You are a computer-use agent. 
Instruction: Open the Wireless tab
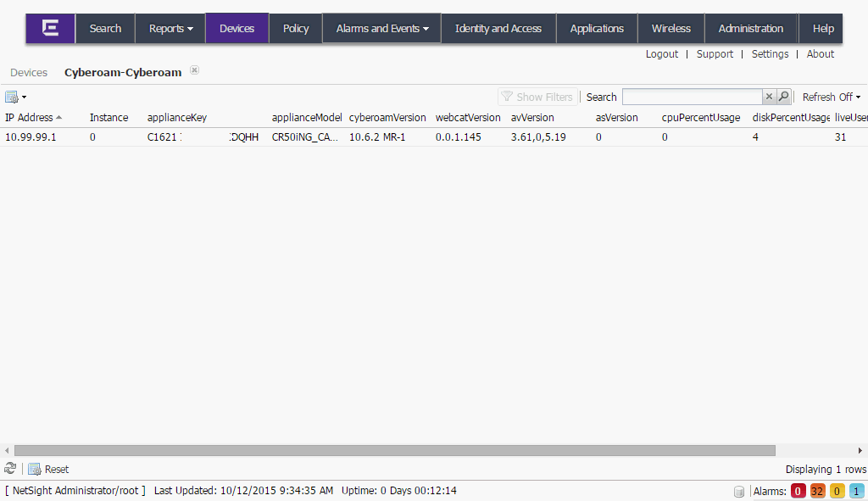pos(671,28)
